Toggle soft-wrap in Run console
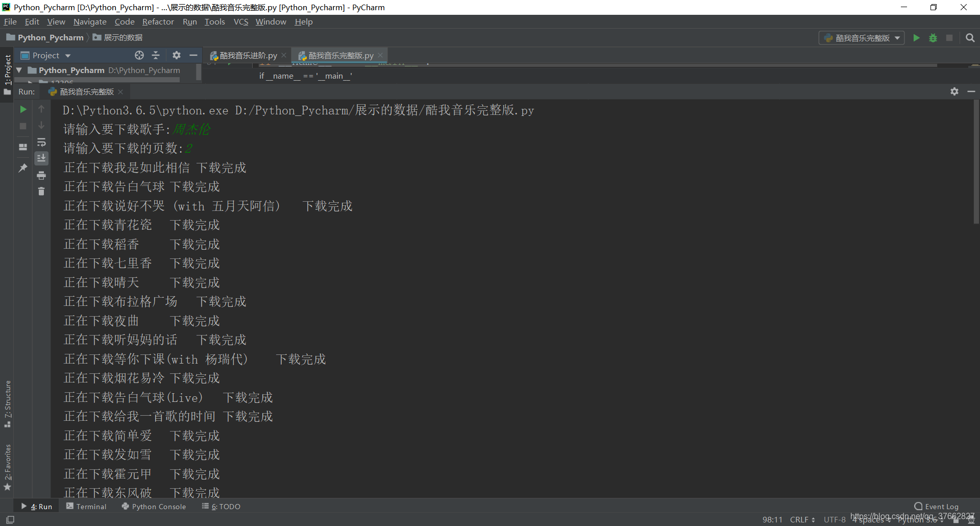Viewport: 980px width, 526px height. click(41, 142)
